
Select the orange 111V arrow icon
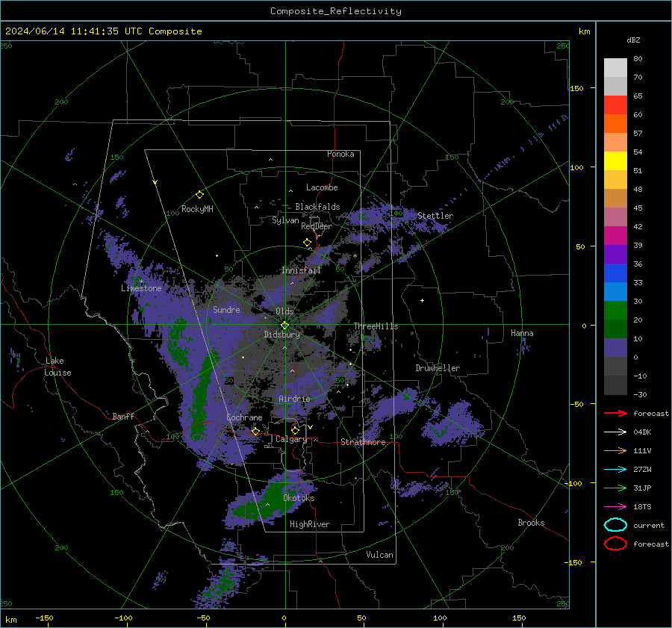click(615, 450)
